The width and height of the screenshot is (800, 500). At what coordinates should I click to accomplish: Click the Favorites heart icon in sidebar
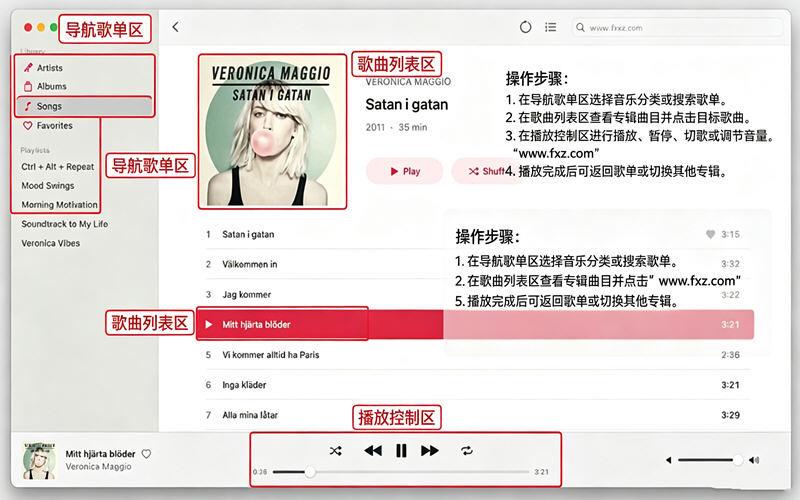28,126
